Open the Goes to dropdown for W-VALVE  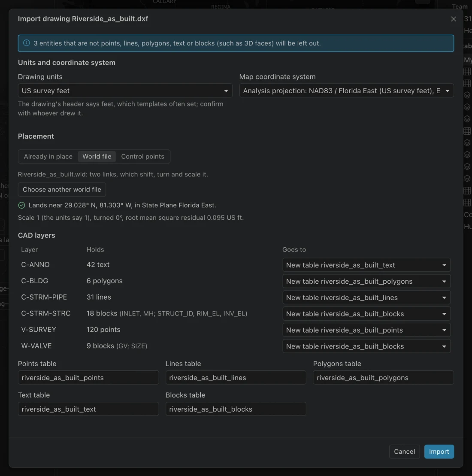coord(366,346)
